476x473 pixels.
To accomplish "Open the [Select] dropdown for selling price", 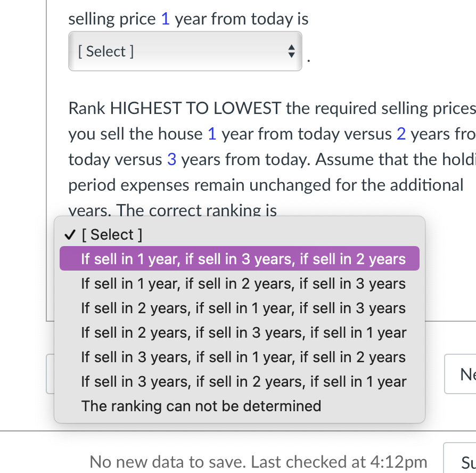I will (x=185, y=51).
